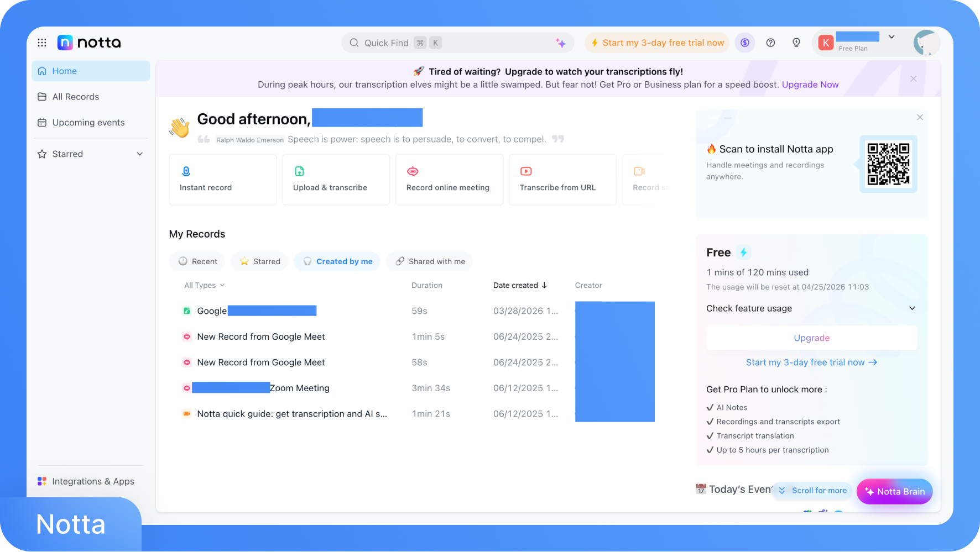
Task: Select the Recent records filter
Action: click(197, 261)
